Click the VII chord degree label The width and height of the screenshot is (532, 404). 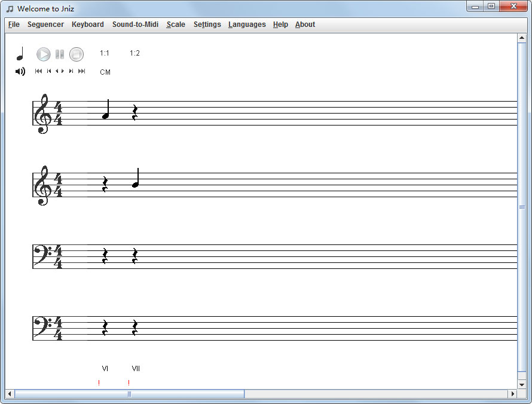click(136, 368)
